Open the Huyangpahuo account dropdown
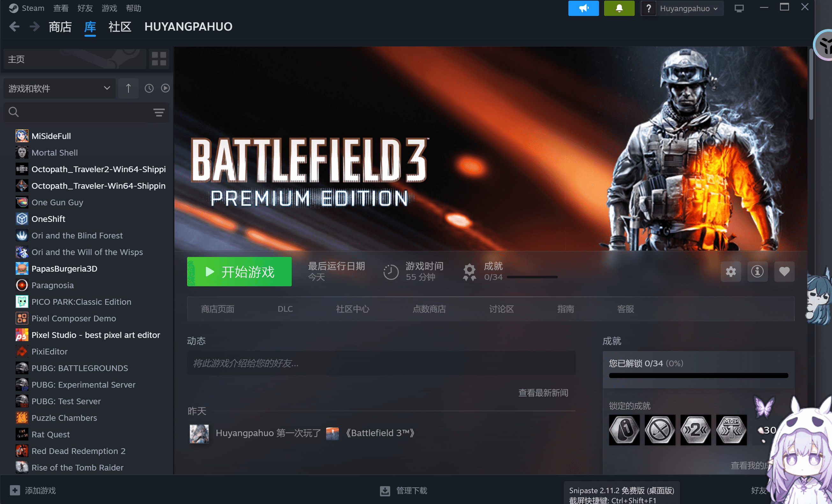The width and height of the screenshot is (832, 504). [688, 8]
